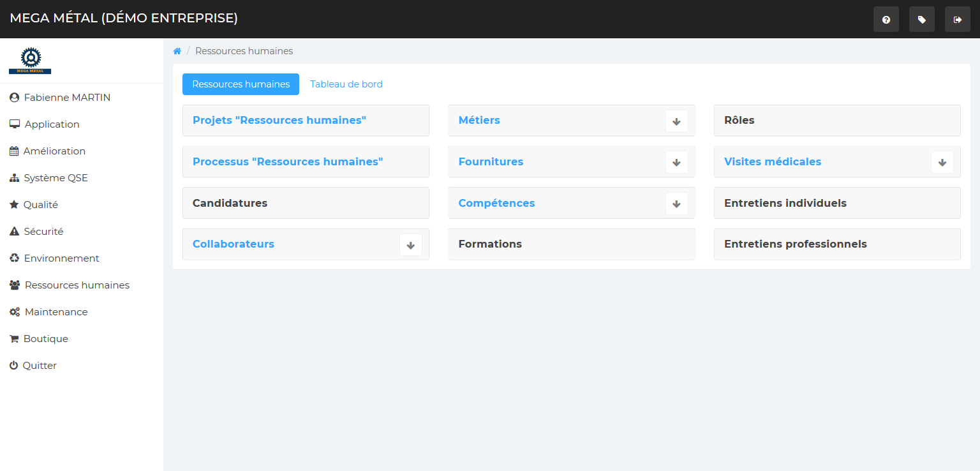
Task: Click the Mega Metal company logo
Action: pyautogui.click(x=30, y=61)
